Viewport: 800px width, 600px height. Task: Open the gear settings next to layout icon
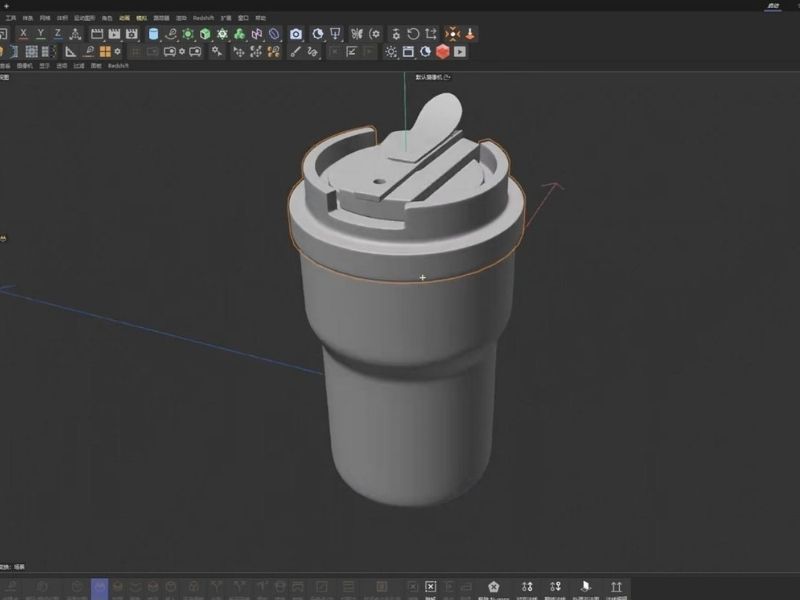point(118,52)
